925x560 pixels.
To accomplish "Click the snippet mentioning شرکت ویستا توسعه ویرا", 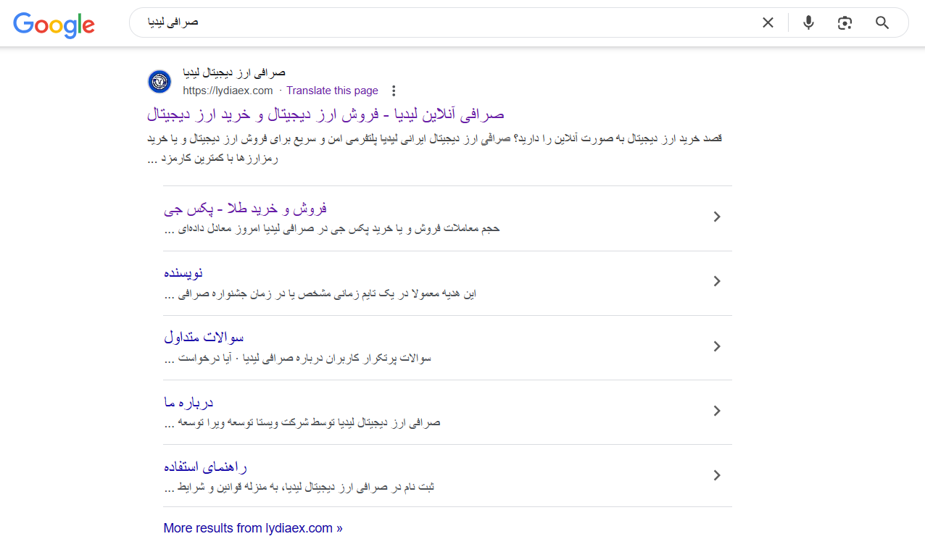I will tap(302, 422).
